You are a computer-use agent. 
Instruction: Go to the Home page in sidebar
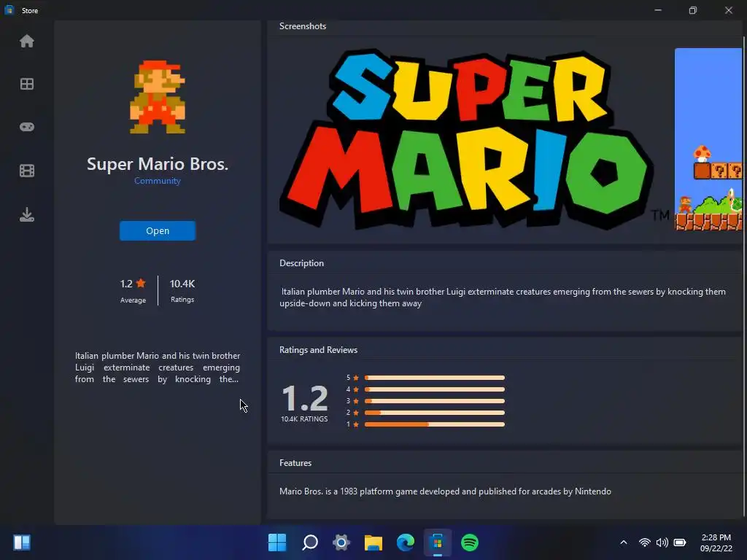tap(27, 42)
